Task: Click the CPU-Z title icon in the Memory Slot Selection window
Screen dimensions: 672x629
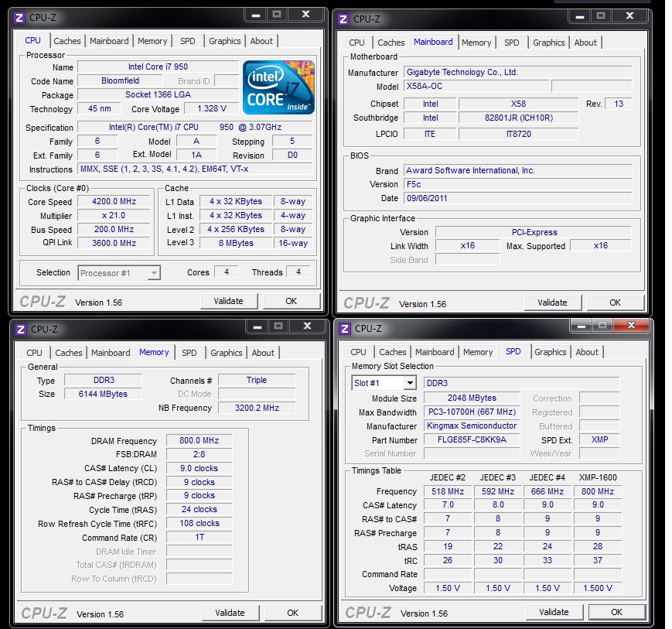Action: coord(345,329)
